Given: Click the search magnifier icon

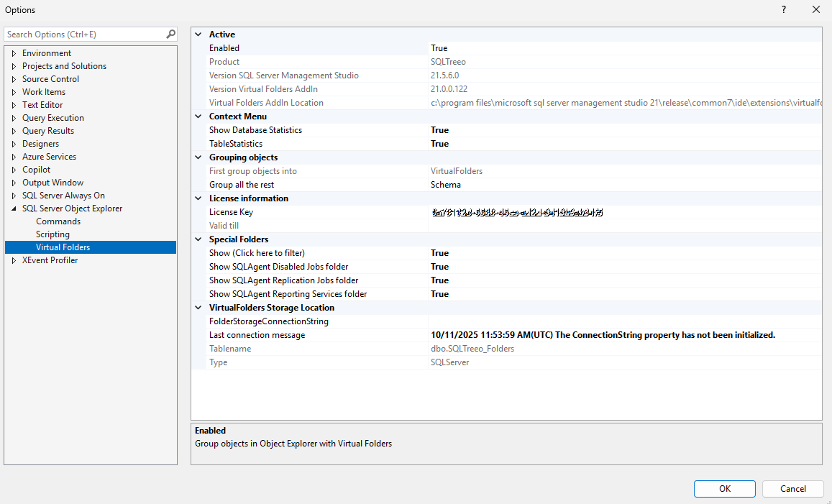Looking at the screenshot, I should (x=170, y=34).
